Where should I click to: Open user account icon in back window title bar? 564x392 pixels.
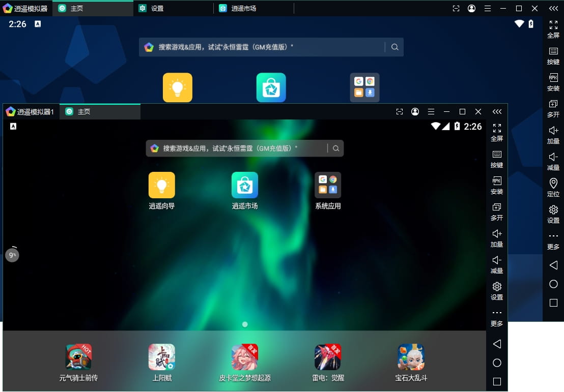(471, 8)
